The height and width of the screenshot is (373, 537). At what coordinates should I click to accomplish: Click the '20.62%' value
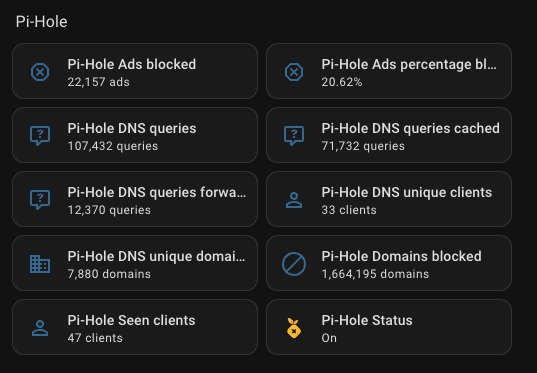coord(342,82)
